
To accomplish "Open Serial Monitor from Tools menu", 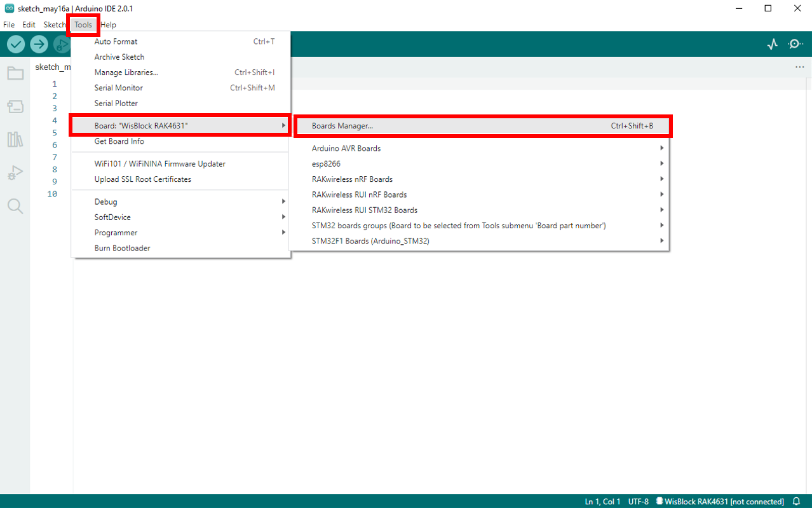I will 181,88.
